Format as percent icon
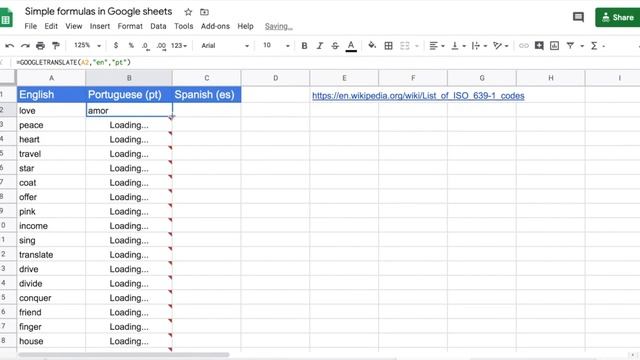640x360 pixels. (131, 45)
